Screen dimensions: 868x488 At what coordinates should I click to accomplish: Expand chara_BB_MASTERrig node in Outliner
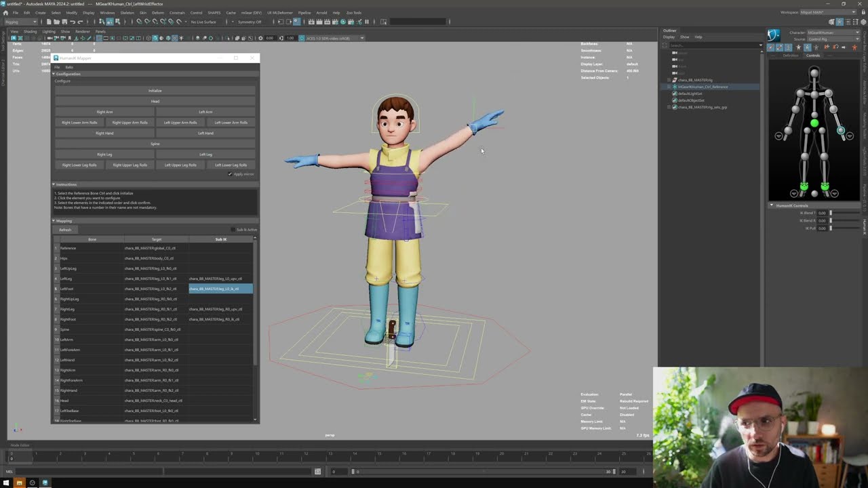(669, 80)
